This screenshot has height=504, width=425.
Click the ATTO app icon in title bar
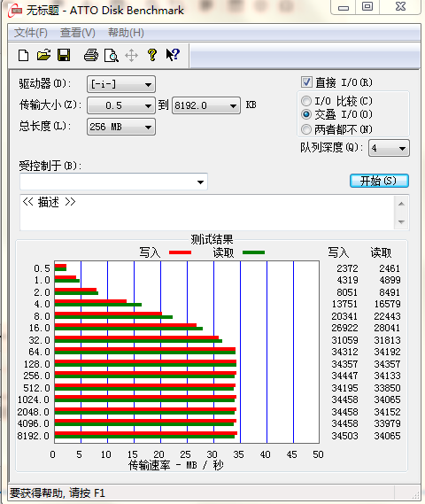(x=15, y=11)
